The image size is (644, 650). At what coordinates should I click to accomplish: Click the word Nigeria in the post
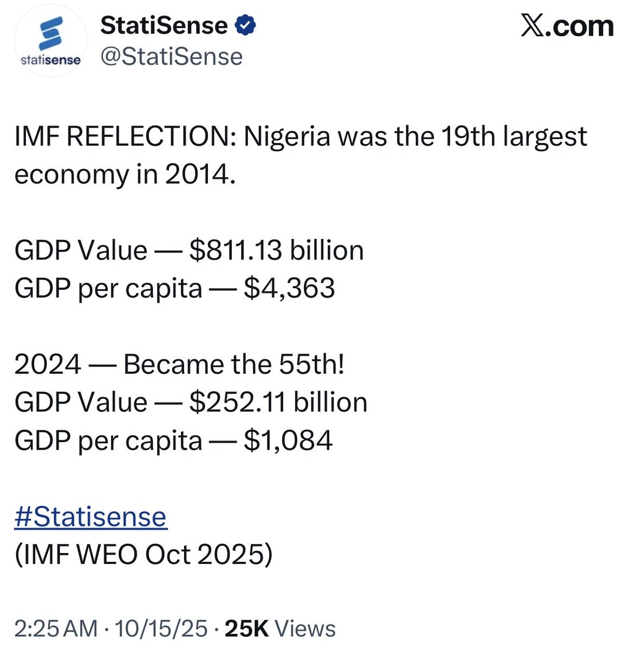coord(287,136)
